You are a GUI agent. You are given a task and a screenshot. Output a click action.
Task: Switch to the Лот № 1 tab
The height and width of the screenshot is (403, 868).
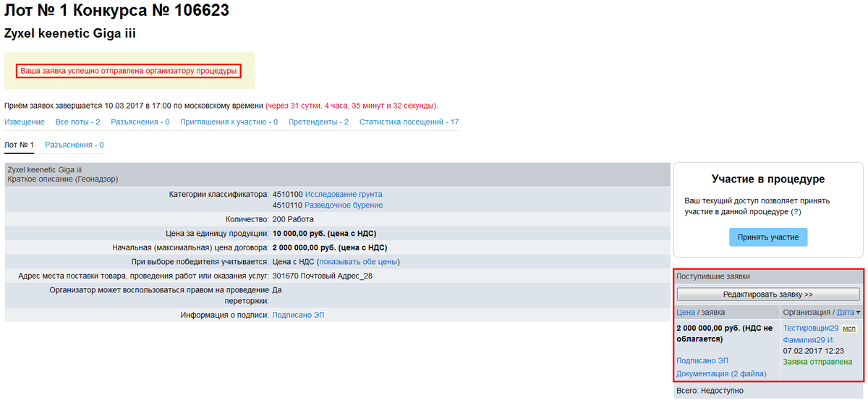[x=19, y=145]
